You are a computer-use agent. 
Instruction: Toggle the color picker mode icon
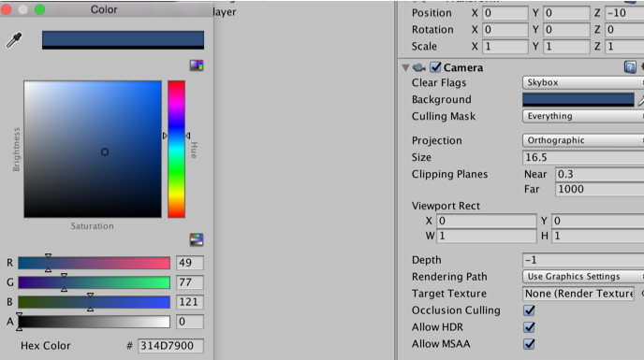(x=197, y=65)
